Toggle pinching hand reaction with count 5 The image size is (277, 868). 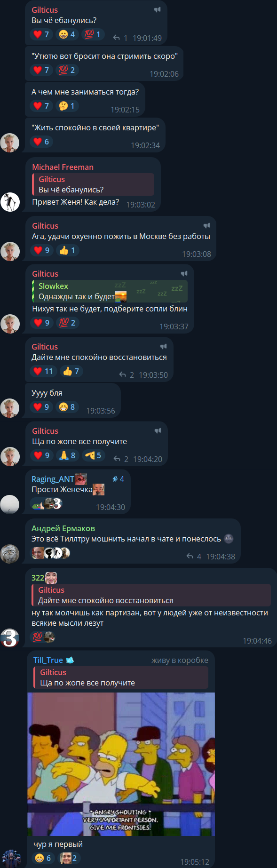tap(93, 455)
